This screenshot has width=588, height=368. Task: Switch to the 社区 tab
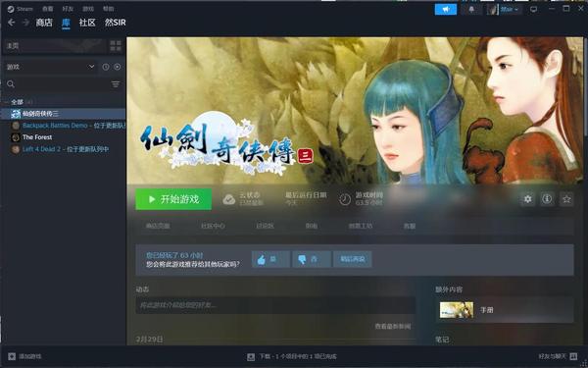pyautogui.click(x=87, y=23)
